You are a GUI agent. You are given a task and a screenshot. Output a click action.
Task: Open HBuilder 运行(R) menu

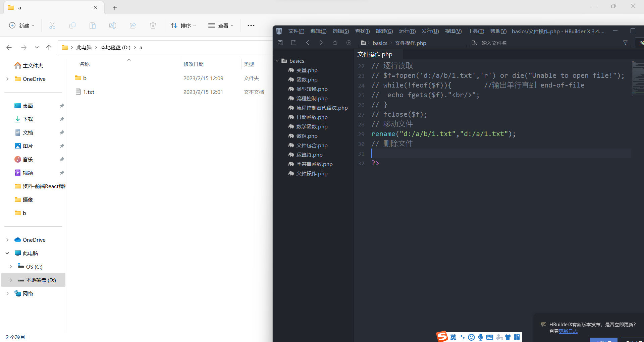pyautogui.click(x=407, y=31)
